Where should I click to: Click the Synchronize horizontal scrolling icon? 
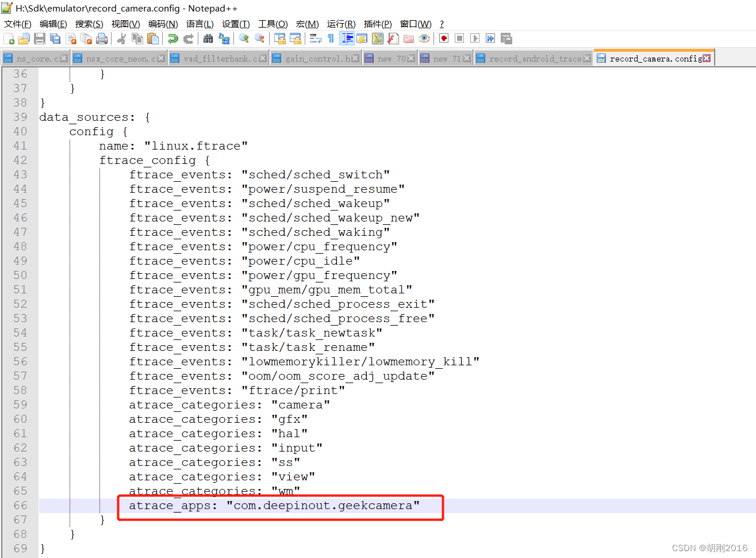[x=296, y=39]
